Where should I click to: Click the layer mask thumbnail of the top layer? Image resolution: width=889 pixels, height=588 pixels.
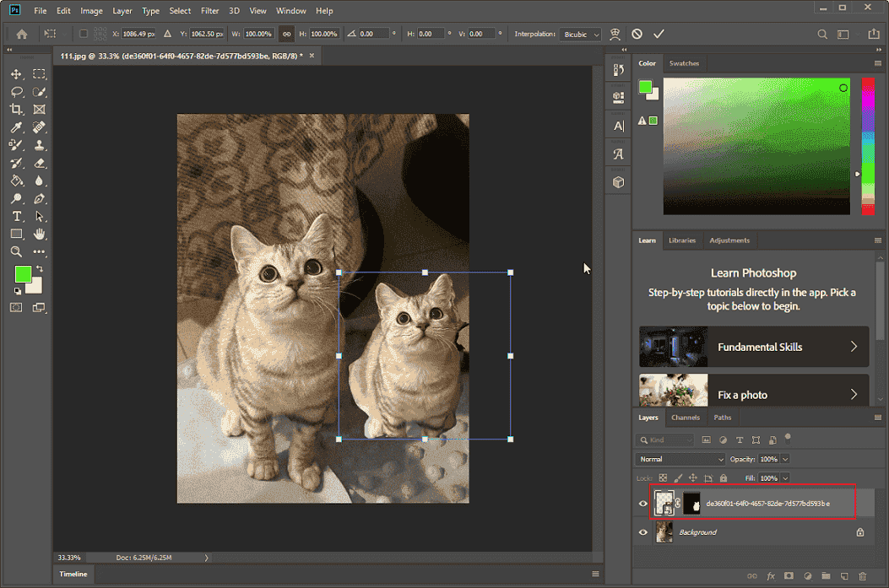point(691,503)
